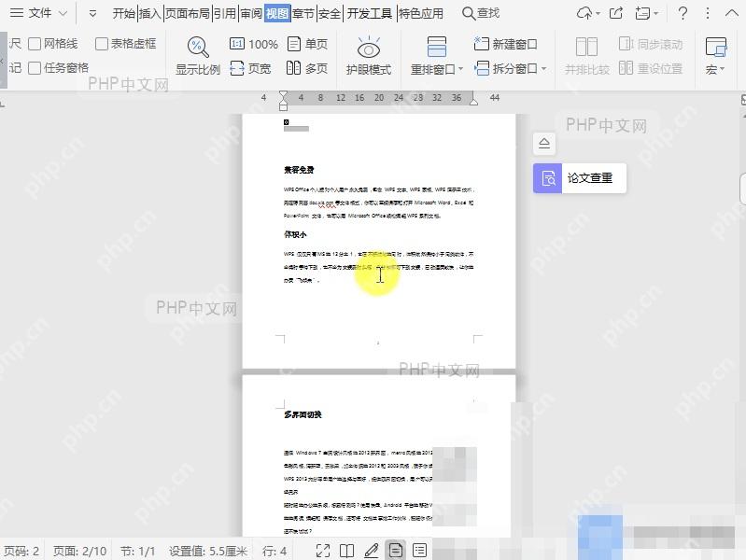This screenshot has height=560, width=746.
Task: Expand the 文件 dropdown arrow
Action: click(x=63, y=13)
